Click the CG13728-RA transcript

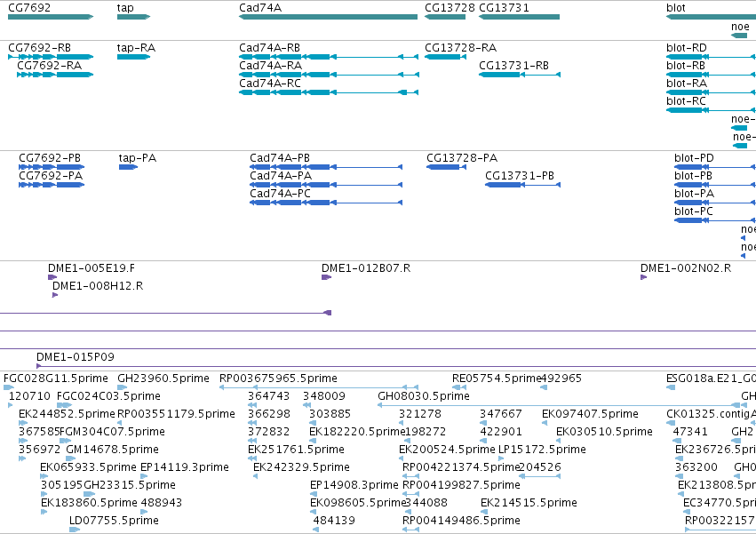pyautogui.click(x=445, y=57)
